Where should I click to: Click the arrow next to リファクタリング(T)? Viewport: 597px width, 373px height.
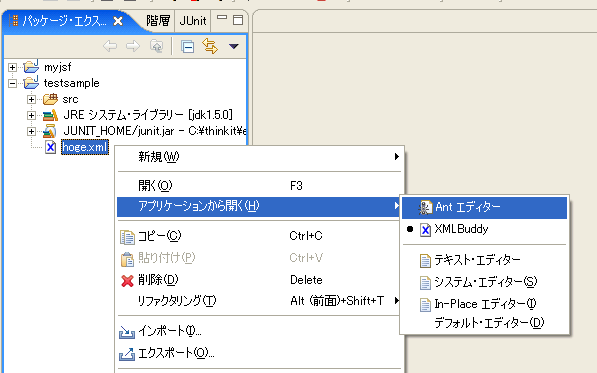[x=397, y=301]
